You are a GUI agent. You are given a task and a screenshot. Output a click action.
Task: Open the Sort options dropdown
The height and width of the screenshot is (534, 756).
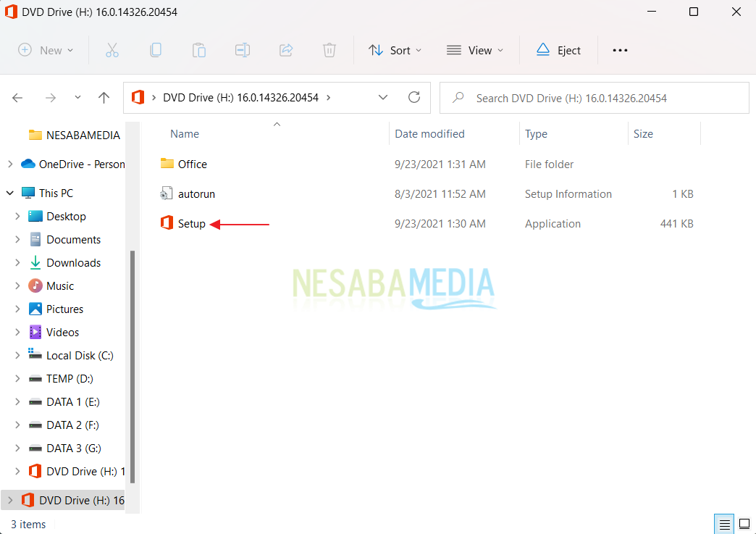pos(395,50)
